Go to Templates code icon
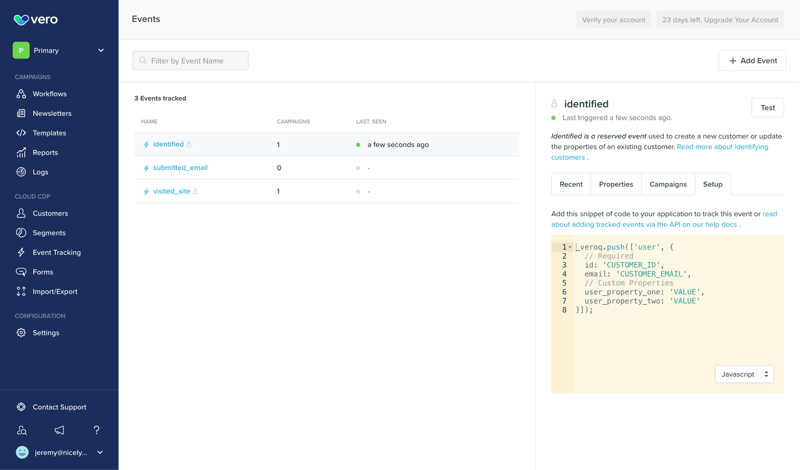Screen dimensions: 800x470 coord(21,133)
